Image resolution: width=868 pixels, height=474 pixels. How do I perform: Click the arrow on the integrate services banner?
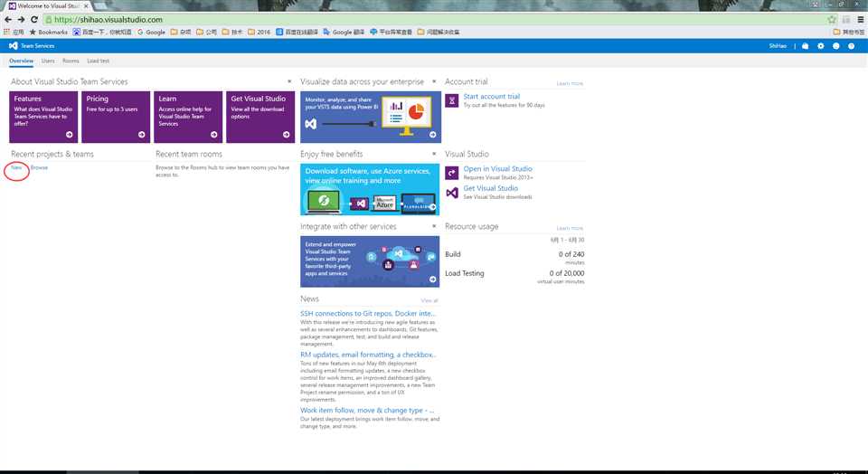(x=432, y=280)
